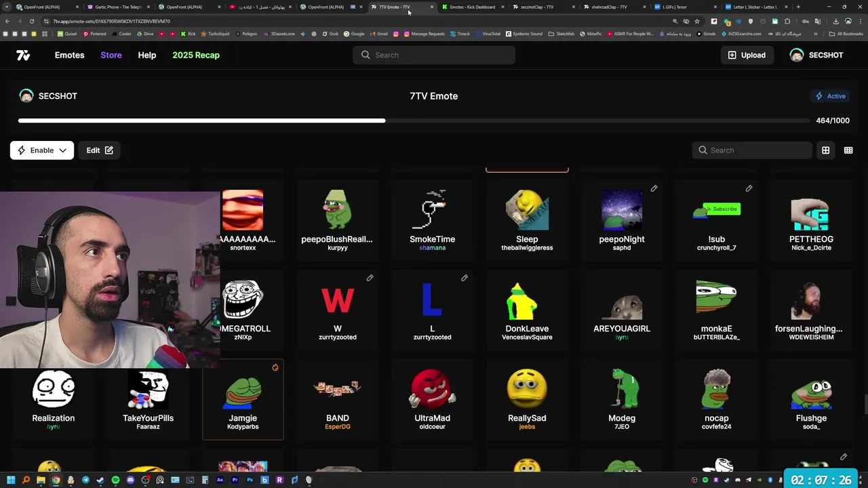Viewport: 868px width, 488px height.
Task: Click the bookmark star in address bar
Action: (x=696, y=21)
